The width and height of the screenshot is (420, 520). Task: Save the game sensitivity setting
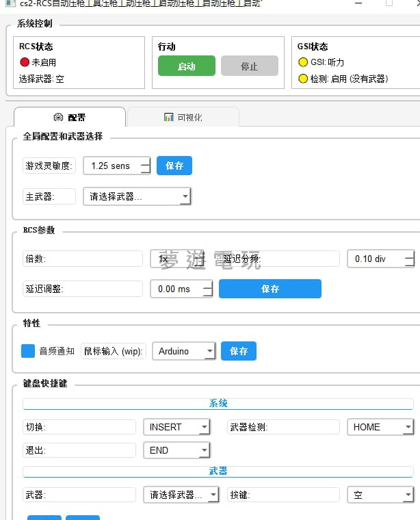click(x=174, y=166)
